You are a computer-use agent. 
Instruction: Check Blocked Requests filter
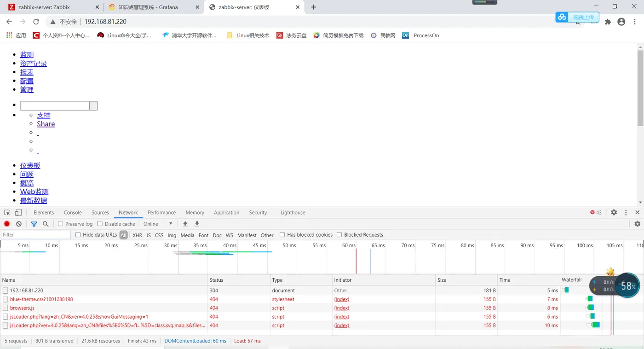point(339,235)
